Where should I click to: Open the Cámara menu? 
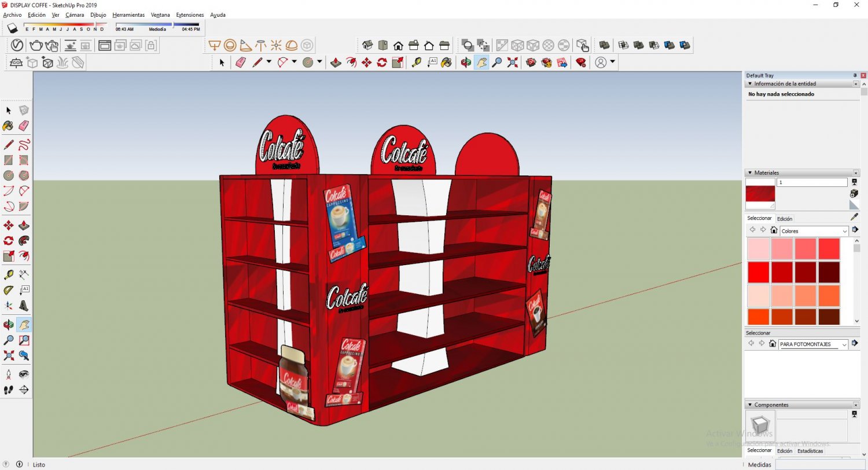[75, 14]
